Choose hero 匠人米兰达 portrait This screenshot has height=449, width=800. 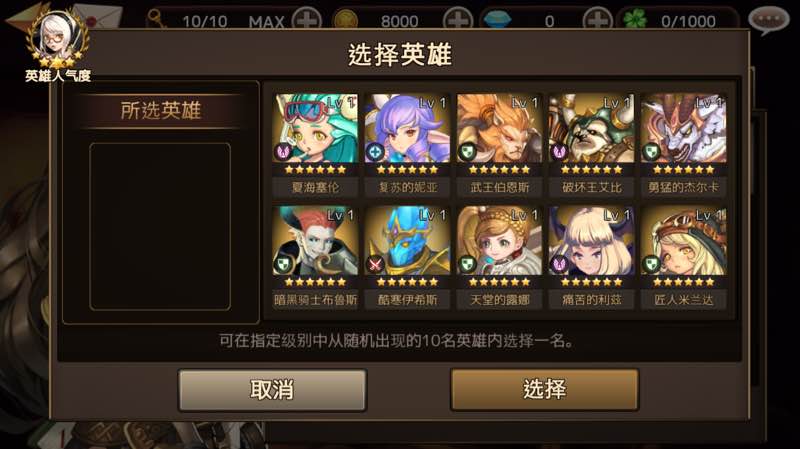[x=684, y=241]
